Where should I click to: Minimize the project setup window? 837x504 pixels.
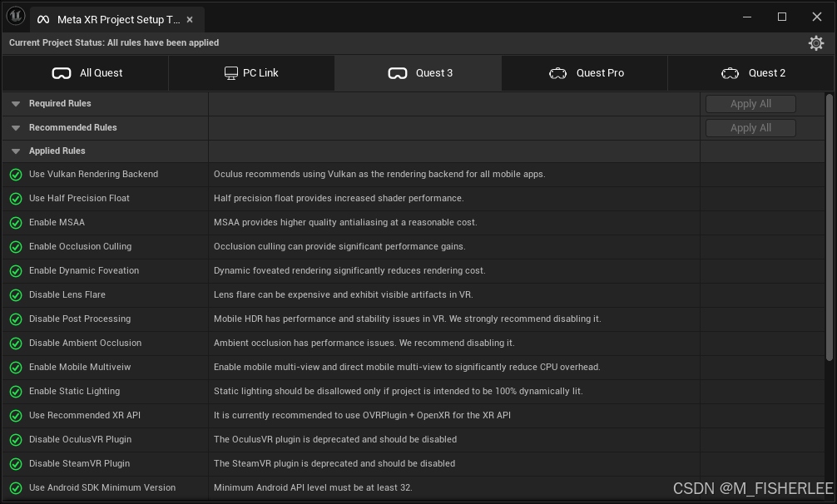click(x=747, y=17)
